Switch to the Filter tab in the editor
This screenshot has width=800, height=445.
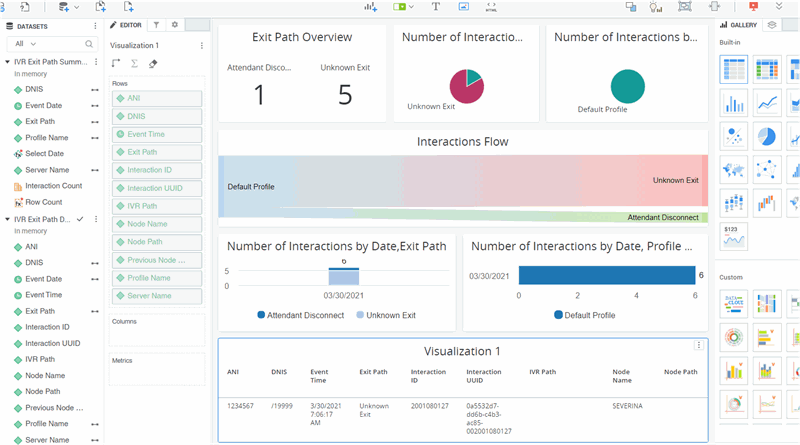tap(157, 25)
